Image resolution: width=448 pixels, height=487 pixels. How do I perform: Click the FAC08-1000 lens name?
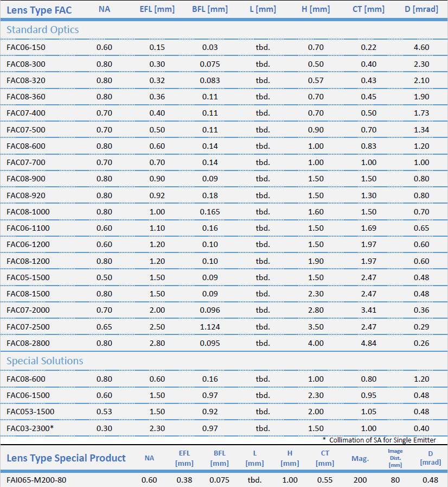click(28, 212)
